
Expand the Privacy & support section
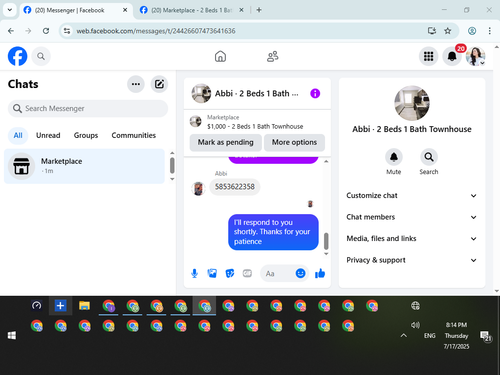point(412,260)
